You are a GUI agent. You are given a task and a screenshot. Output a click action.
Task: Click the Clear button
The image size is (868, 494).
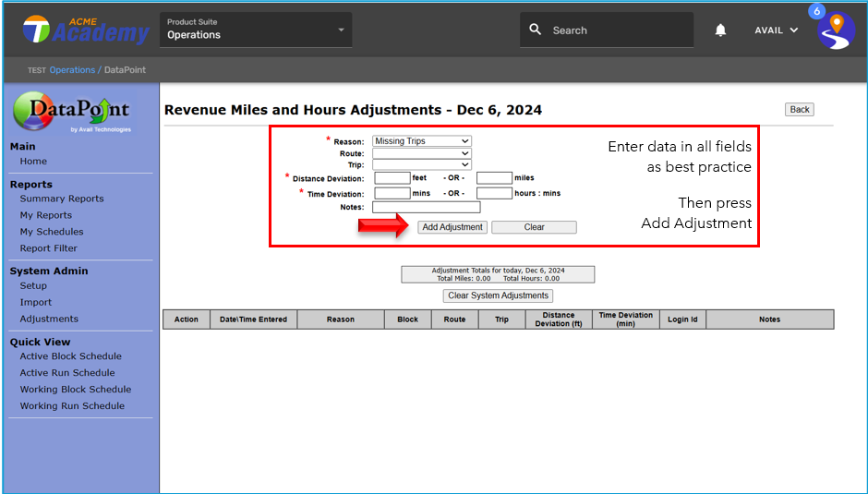[535, 227]
